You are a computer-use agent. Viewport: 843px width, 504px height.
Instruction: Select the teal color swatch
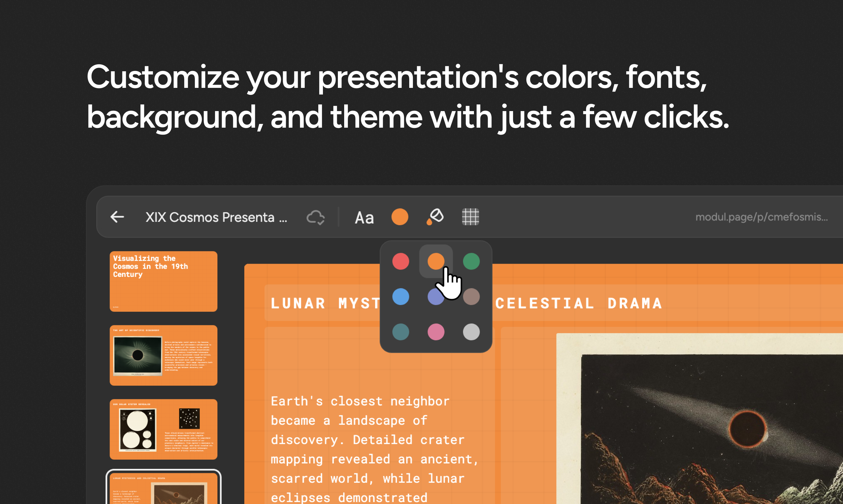pyautogui.click(x=400, y=332)
